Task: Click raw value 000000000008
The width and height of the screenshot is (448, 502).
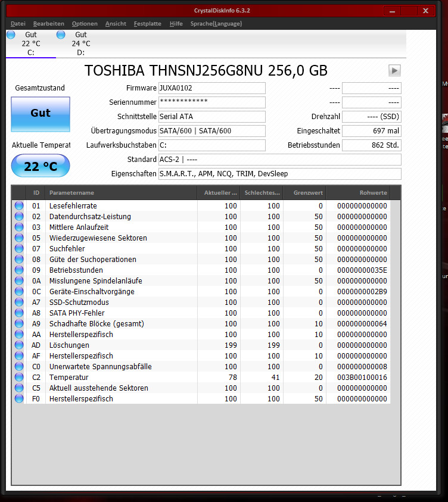Action: [362, 367]
